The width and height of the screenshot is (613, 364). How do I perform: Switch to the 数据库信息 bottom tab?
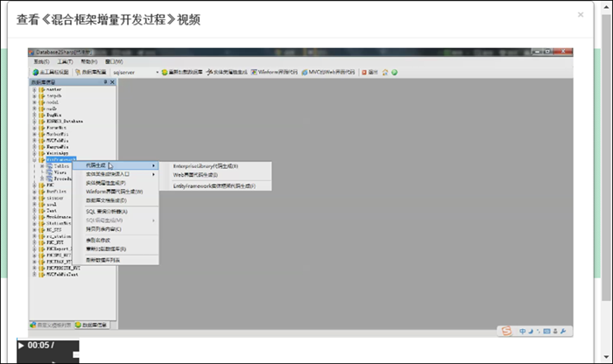91,325
